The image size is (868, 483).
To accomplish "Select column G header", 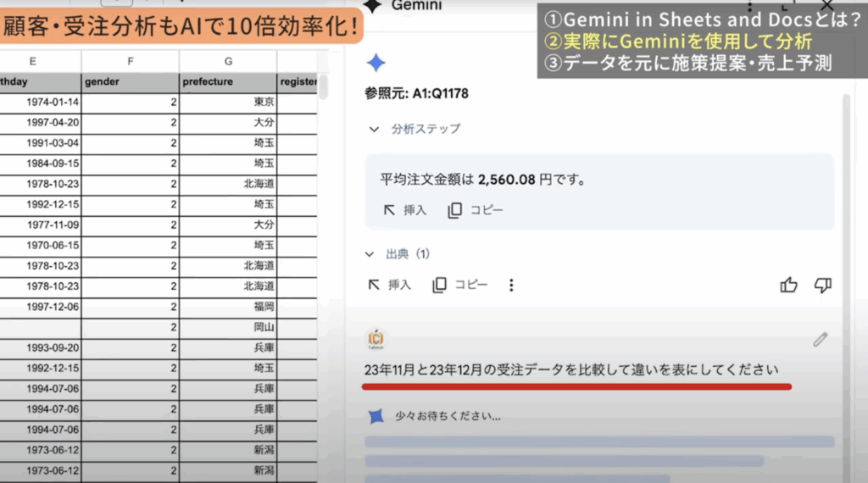I will click(228, 61).
